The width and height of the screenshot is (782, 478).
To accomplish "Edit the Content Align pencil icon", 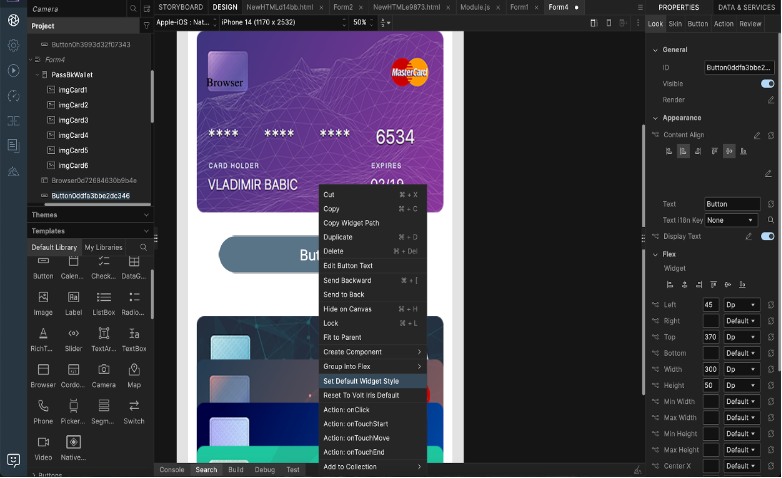I will coord(757,135).
